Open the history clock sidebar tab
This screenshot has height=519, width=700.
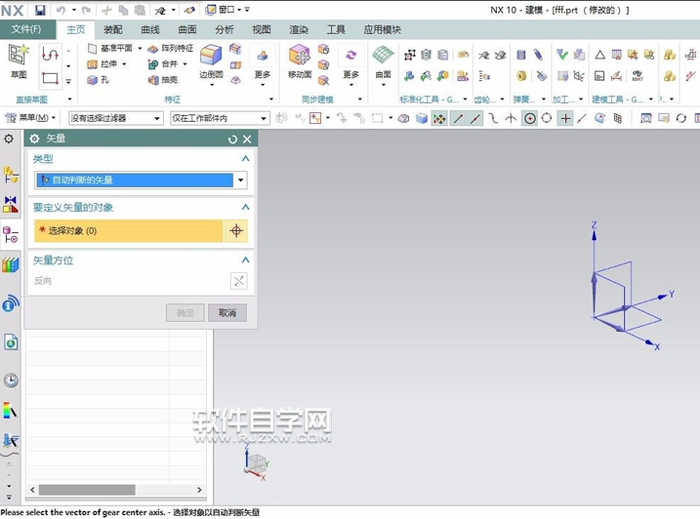coord(11,380)
